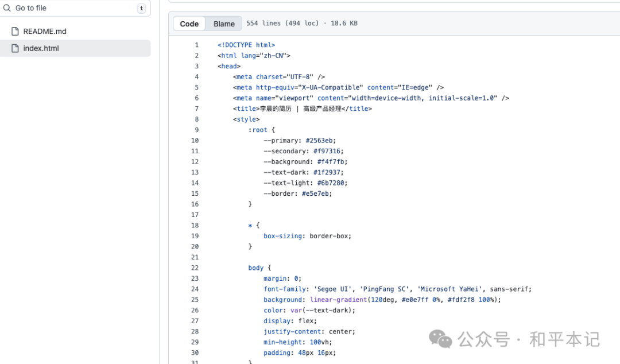Click the '--text-dark: #1f2937;' line
Screen dimensions: 620x364
point(304,172)
